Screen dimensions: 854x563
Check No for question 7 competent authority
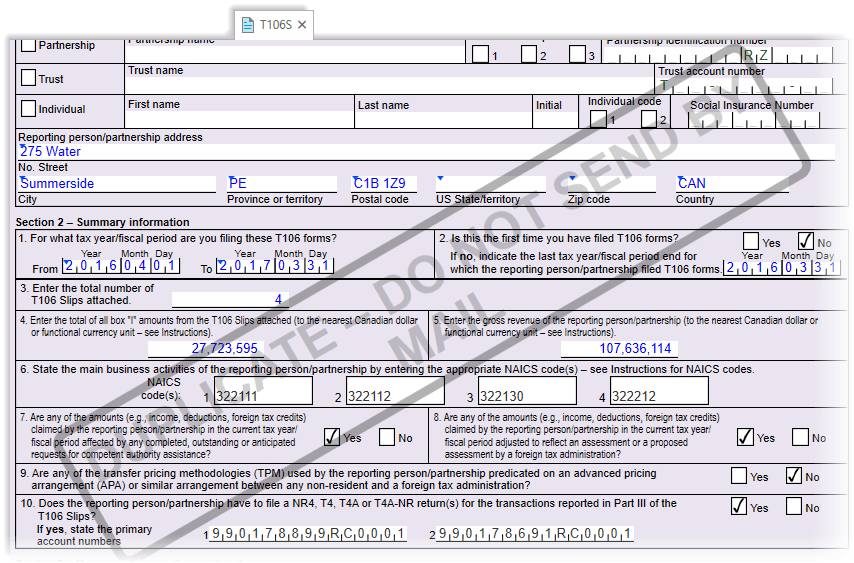[x=387, y=437]
